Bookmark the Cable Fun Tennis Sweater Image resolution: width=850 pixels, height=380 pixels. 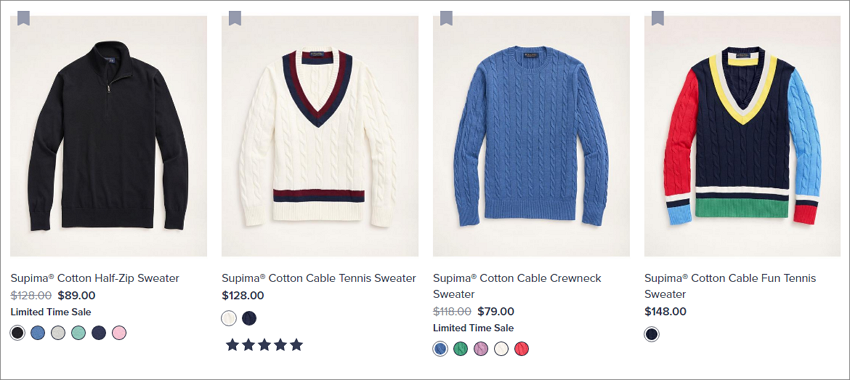658,18
